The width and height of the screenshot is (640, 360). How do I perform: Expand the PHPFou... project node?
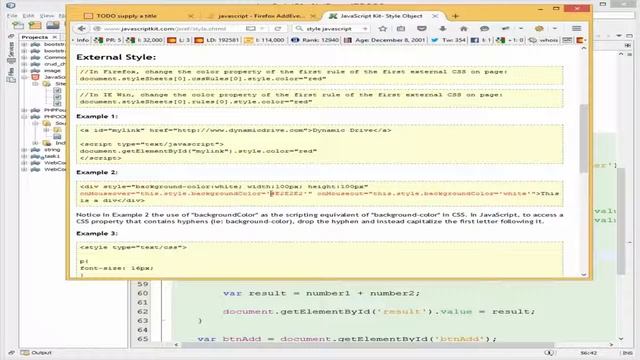24,110
